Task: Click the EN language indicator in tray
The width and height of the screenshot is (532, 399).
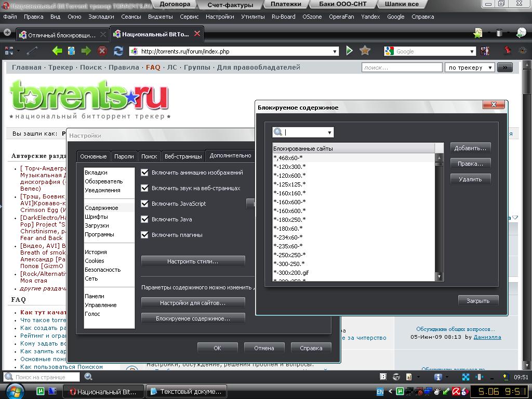Action: pyautogui.click(x=380, y=392)
